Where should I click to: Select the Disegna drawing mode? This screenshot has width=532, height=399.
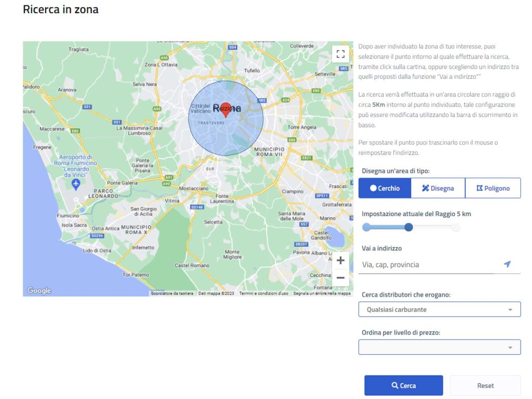tap(438, 188)
